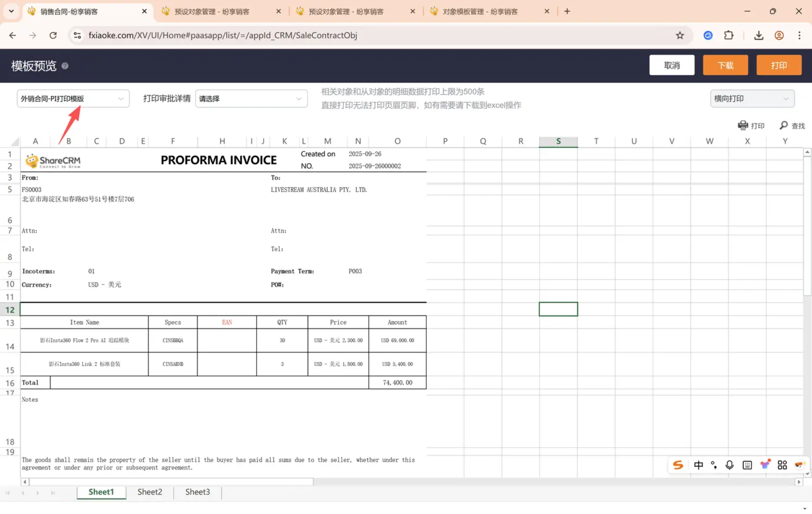Switch to Sheet3 tab

pyautogui.click(x=197, y=492)
